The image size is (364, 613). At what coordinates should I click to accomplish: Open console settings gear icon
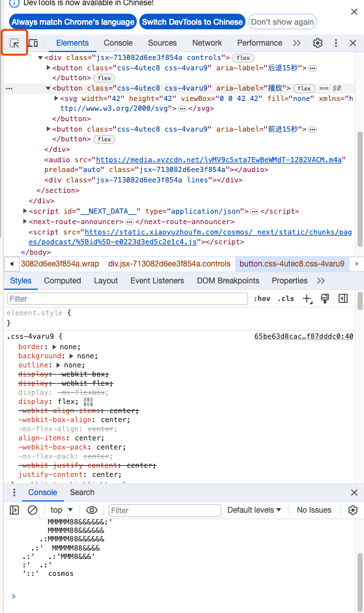coord(353,510)
